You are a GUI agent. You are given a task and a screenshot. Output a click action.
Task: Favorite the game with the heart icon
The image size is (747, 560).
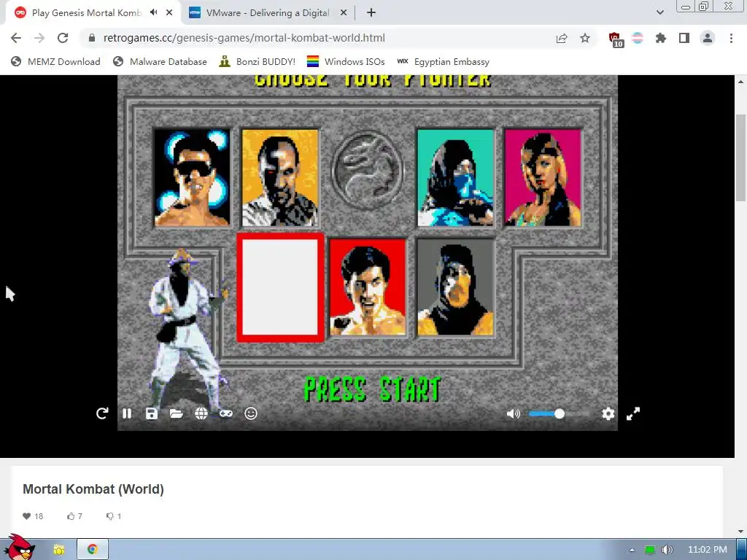(27, 516)
